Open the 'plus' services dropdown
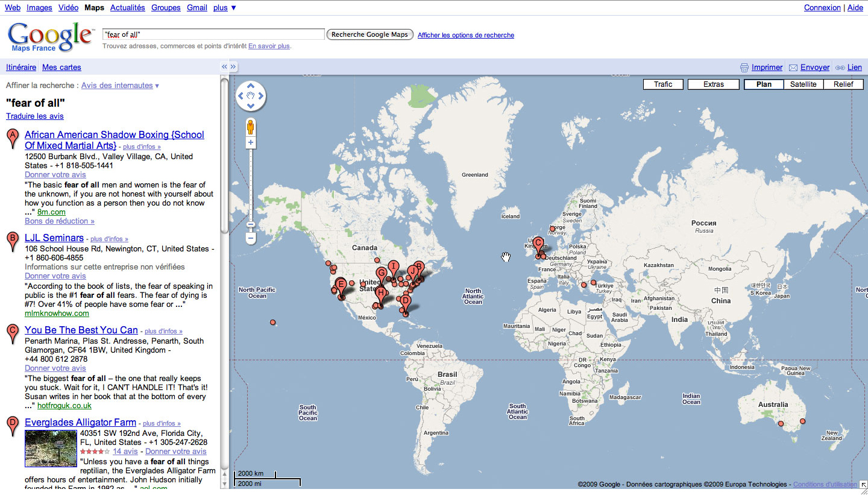This screenshot has width=868, height=495. 225,8
